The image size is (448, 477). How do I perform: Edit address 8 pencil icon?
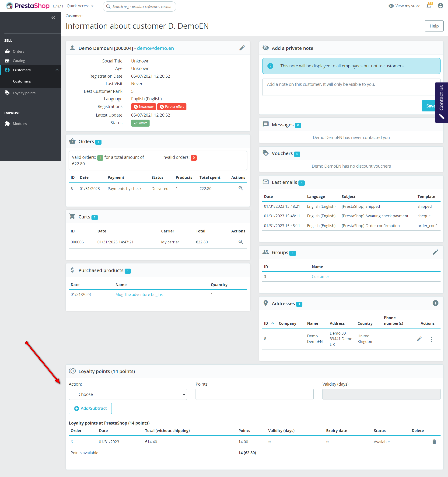click(x=419, y=339)
